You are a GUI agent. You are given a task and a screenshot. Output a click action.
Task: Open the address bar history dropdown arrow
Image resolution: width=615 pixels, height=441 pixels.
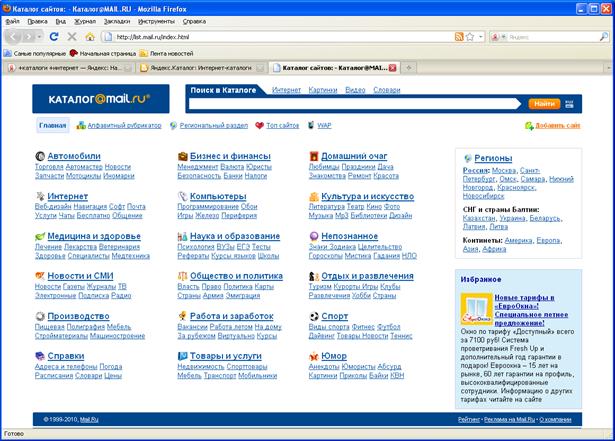(482, 36)
